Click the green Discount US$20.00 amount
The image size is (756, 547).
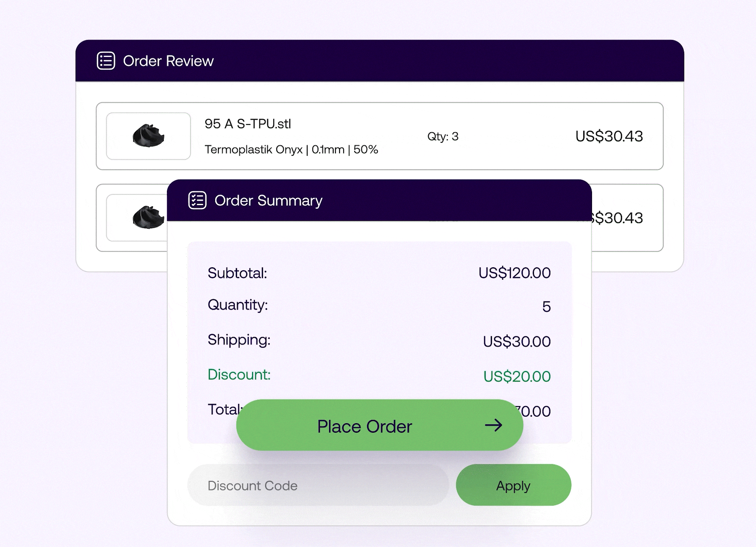516,376
